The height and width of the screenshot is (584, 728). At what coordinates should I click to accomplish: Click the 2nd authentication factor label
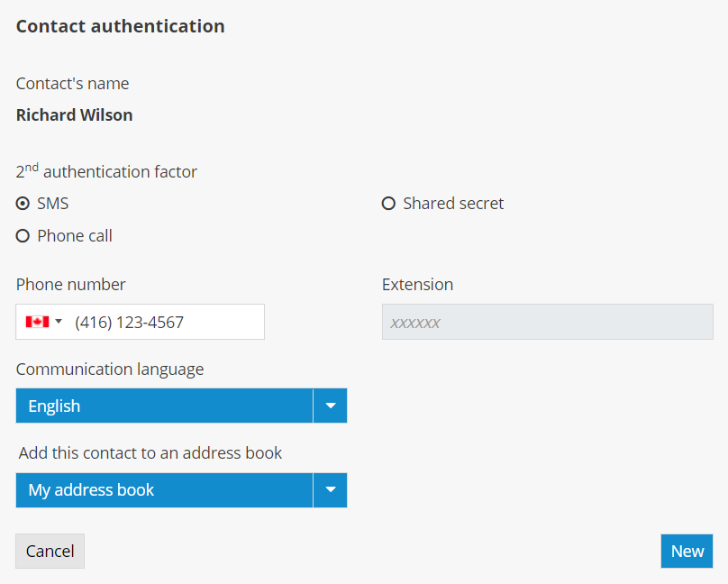coord(106,171)
